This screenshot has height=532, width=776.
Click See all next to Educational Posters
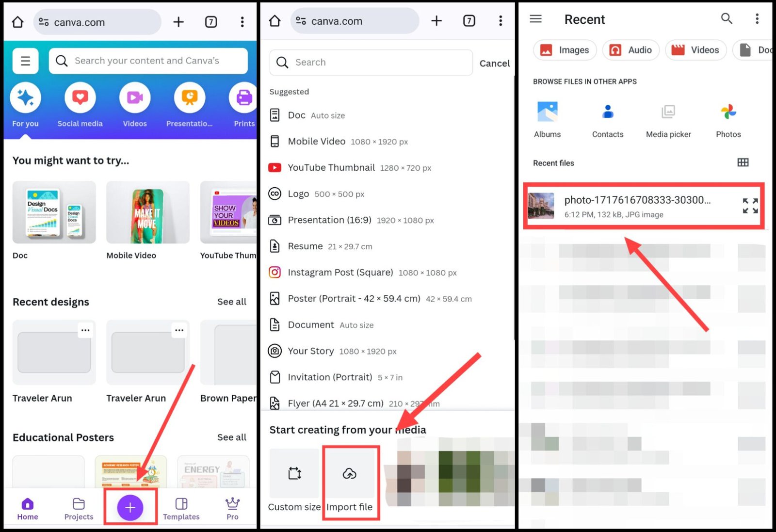coord(232,437)
